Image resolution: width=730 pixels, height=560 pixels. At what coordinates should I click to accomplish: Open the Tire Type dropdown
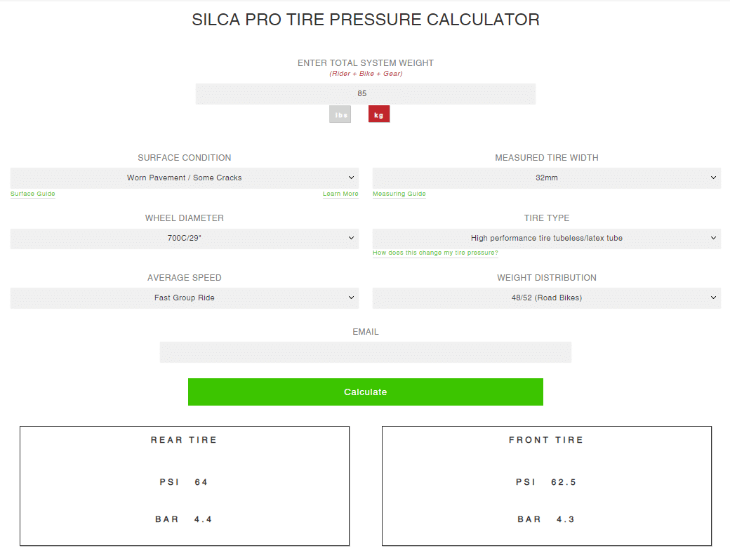[x=547, y=239]
